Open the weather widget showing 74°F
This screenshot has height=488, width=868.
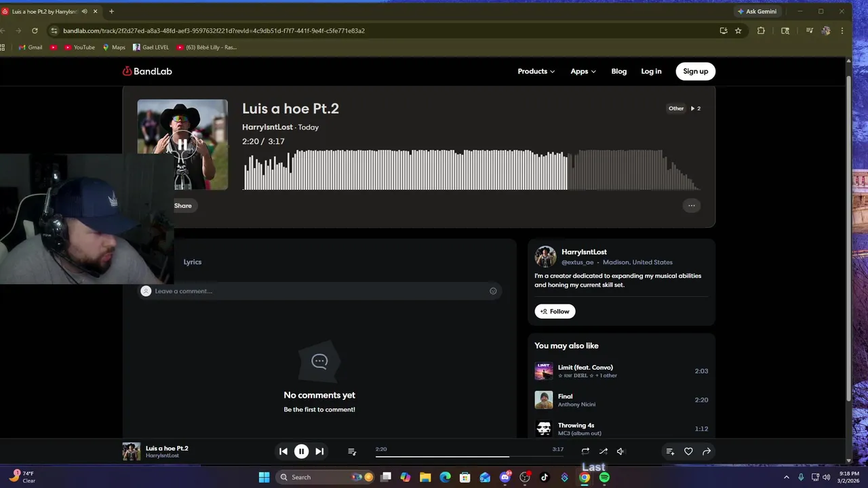pyautogui.click(x=22, y=477)
